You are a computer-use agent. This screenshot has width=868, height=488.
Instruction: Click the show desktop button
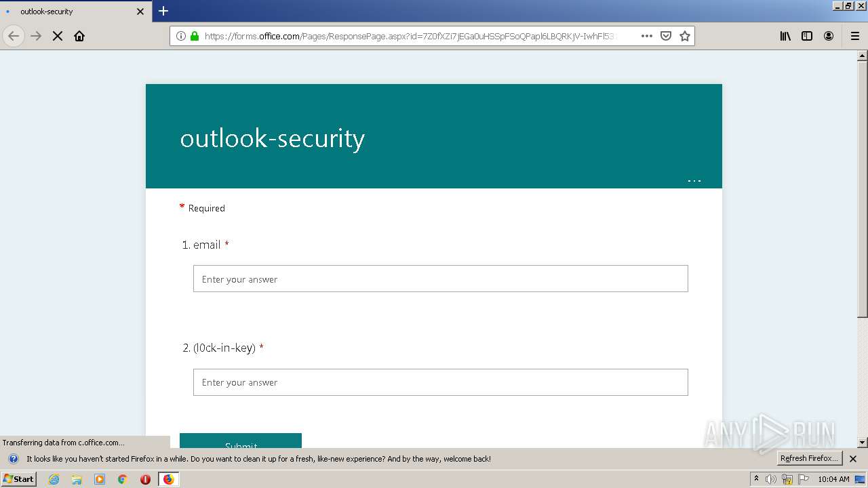pos(861,479)
